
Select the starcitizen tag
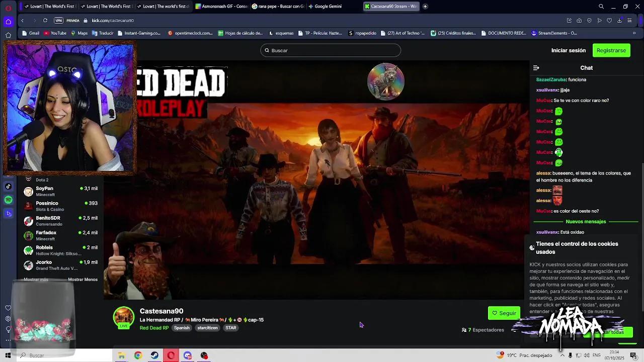[x=207, y=328]
